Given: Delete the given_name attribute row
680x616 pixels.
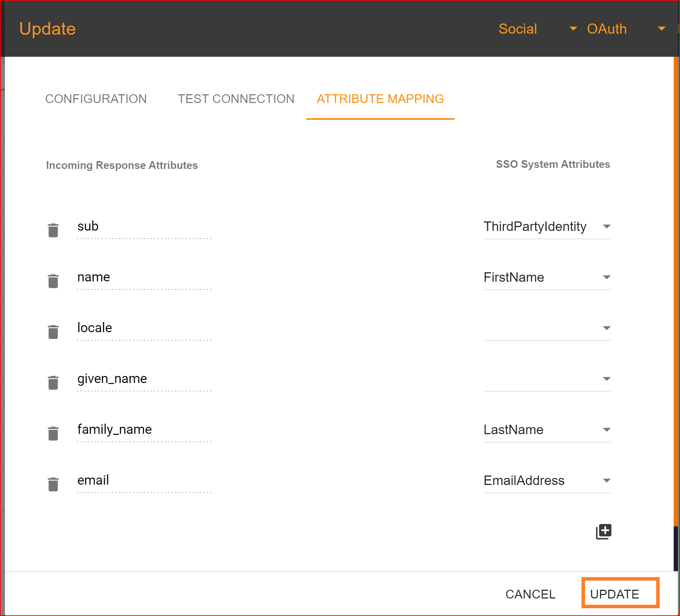Looking at the screenshot, I should point(53,383).
